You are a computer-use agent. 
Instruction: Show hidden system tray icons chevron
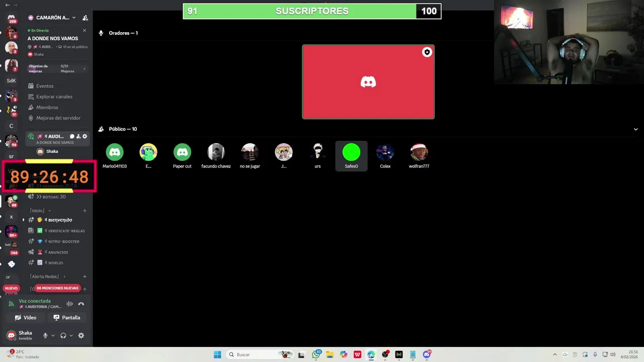(x=555, y=354)
